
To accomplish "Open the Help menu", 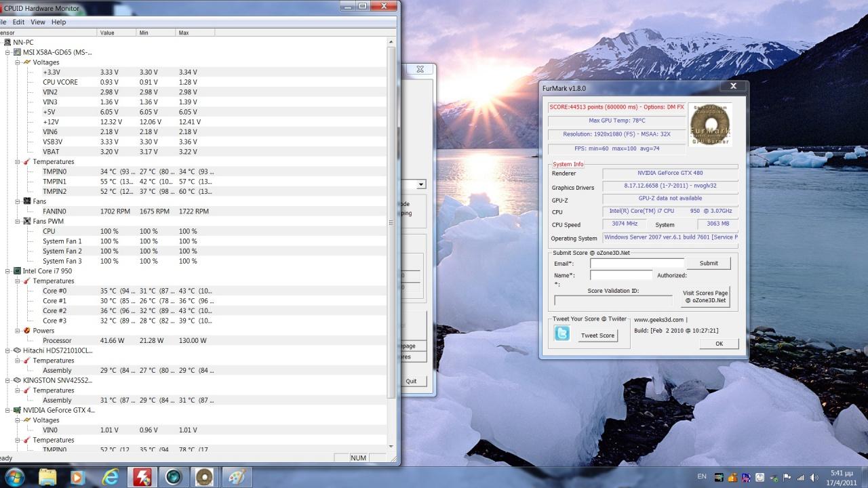I will click(x=59, y=22).
